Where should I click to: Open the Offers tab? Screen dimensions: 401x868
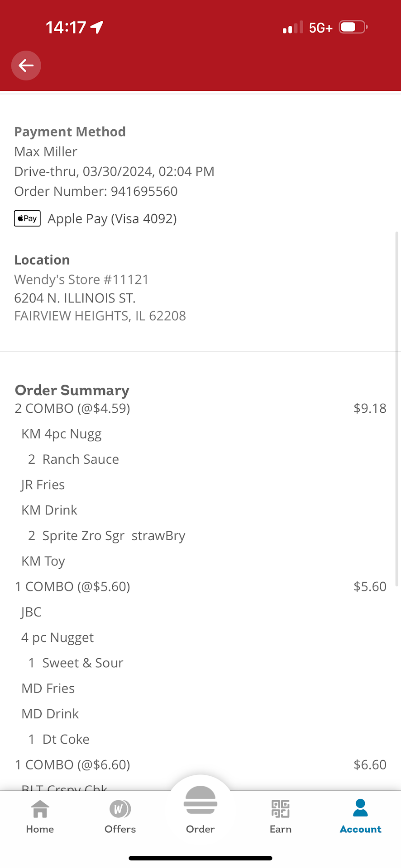pos(120,816)
